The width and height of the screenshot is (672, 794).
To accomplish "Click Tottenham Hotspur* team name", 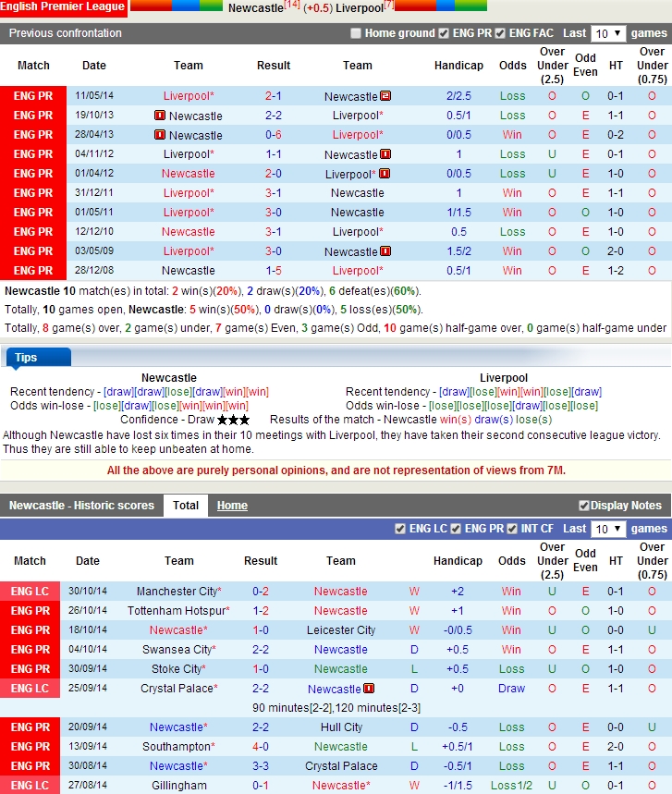I will (178, 611).
